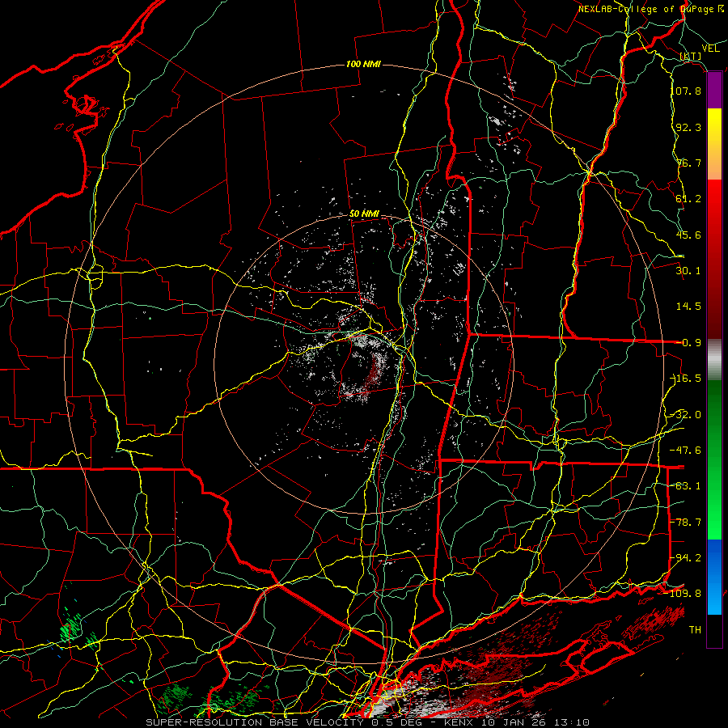Viewport: 728px width, 728px height.
Task: Click the 50 NMI range ring label
Action: 365,214
